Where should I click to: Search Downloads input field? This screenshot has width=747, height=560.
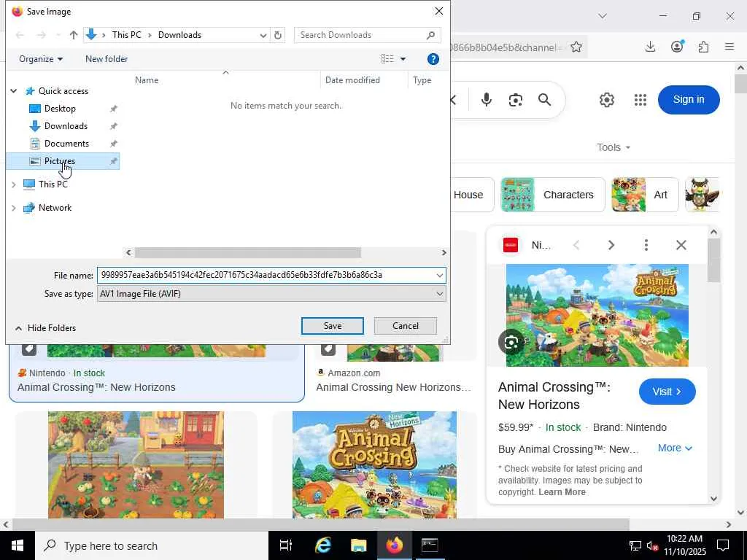(x=367, y=35)
